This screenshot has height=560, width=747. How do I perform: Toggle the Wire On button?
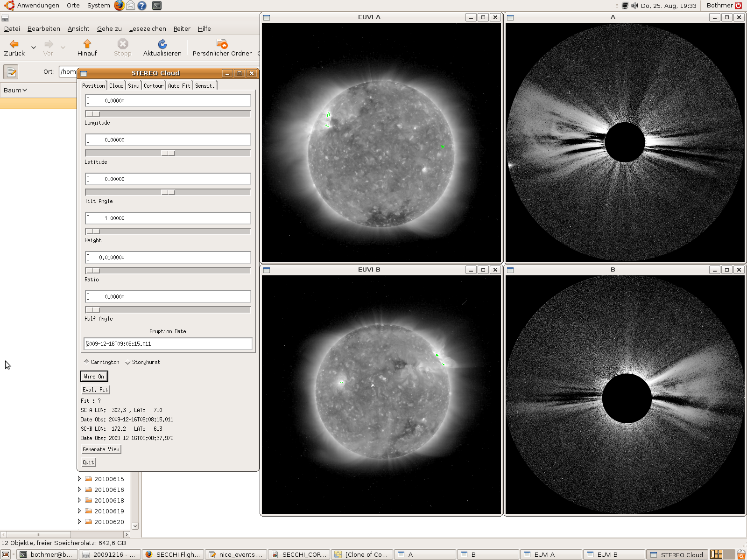click(94, 377)
